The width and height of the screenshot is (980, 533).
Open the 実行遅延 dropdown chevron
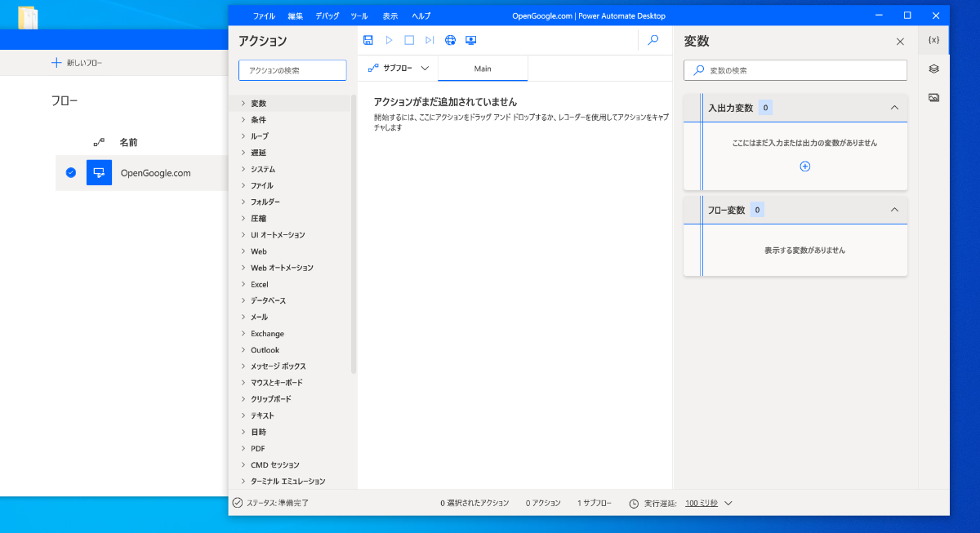(x=728, y=503)
